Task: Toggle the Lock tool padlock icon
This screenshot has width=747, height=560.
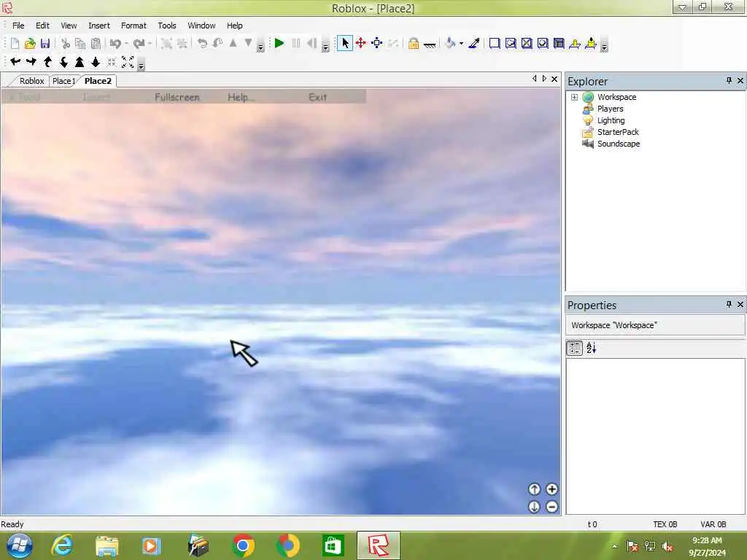Action: pyautogui.click(x=414, y=44)
